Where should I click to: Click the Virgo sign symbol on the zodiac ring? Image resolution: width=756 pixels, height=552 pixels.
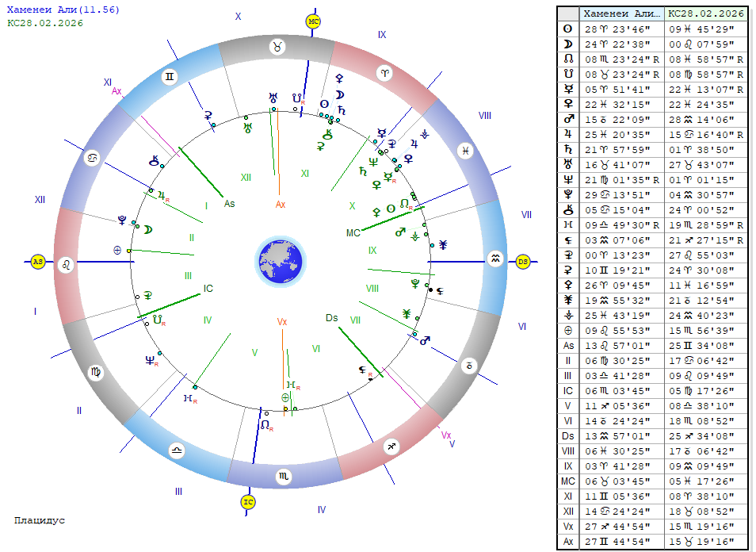(95, 370)
